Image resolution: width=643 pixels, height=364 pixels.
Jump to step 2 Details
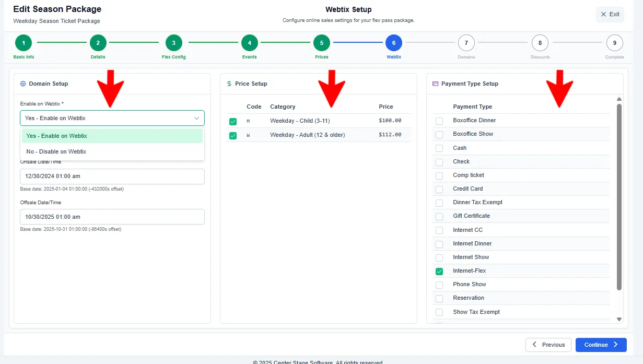pyautogui.click(x=98, y=43)
